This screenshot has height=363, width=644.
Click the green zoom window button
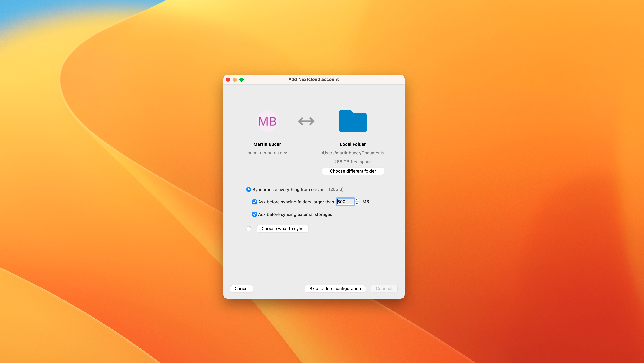point(241,80)
